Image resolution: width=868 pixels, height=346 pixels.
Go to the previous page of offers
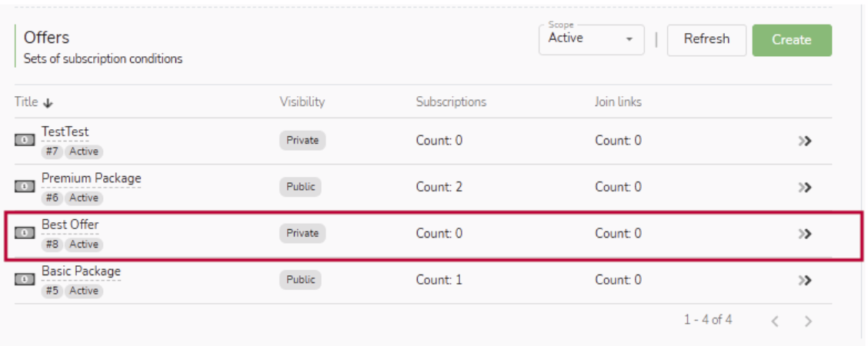point(776,321)
